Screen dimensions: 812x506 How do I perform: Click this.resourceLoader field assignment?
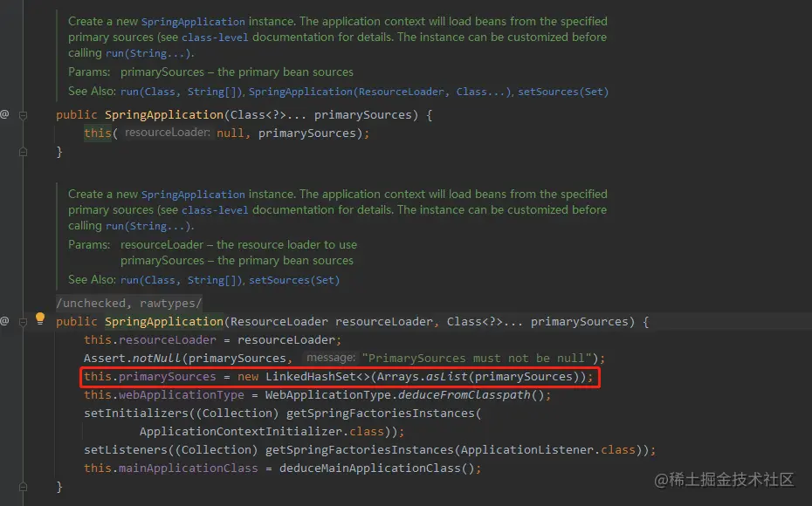click(x=149, y=340)
